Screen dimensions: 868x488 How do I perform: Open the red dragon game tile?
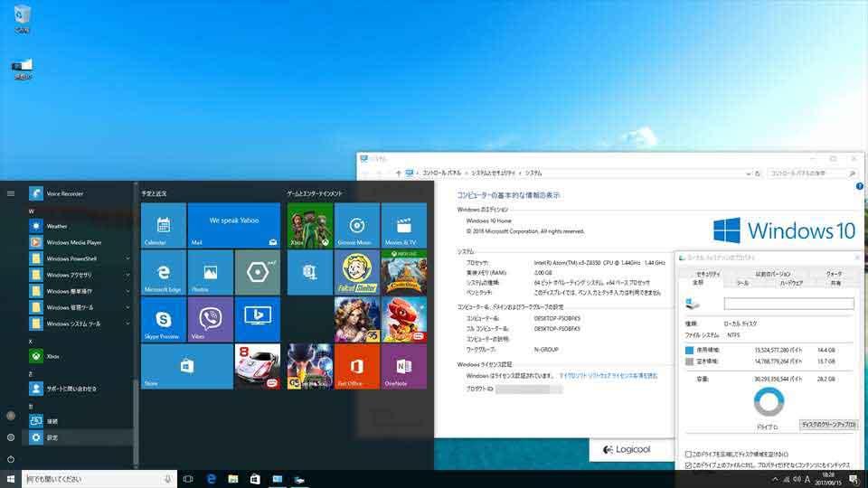tap(403, 319)
